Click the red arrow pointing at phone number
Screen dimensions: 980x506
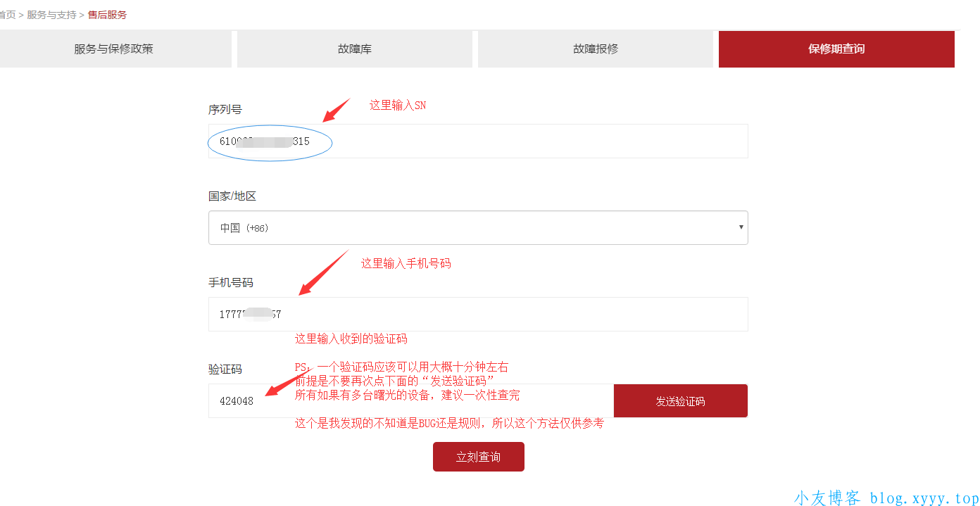coord(323,273)
